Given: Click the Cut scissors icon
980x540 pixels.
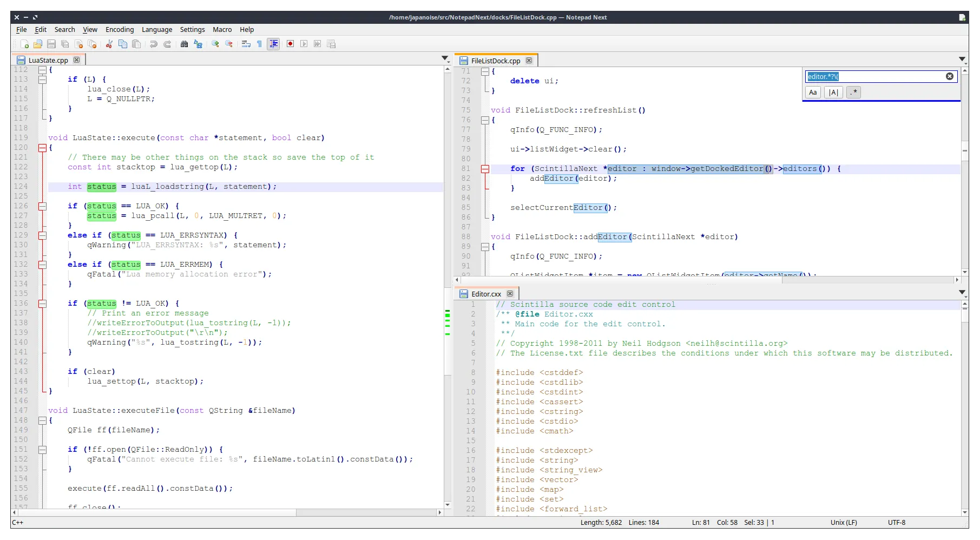Looking at the screenshot, I should (x=109, y=44).
